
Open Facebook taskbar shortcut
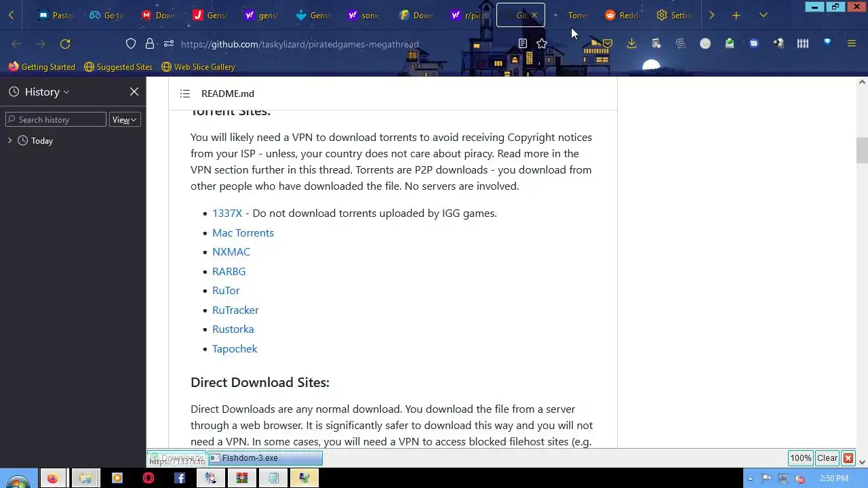180,479
